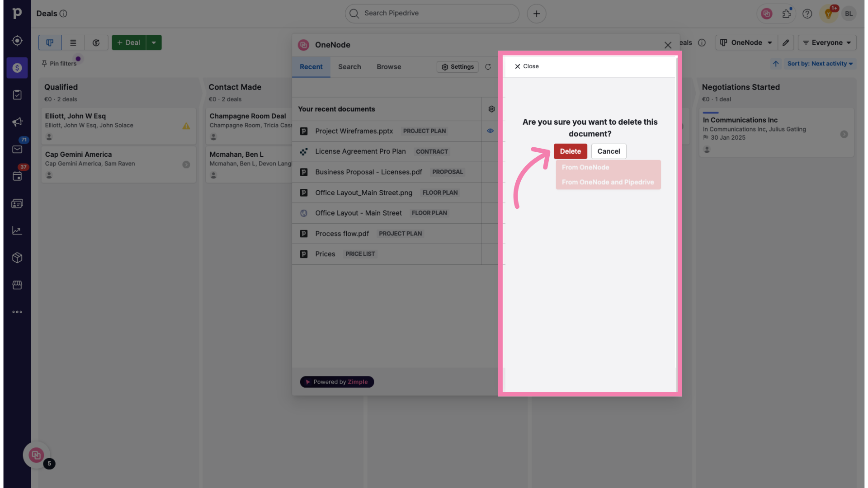The image size is (868, 488).
Task: Select the Reports/Analytics icon
Action: (16, 230)
